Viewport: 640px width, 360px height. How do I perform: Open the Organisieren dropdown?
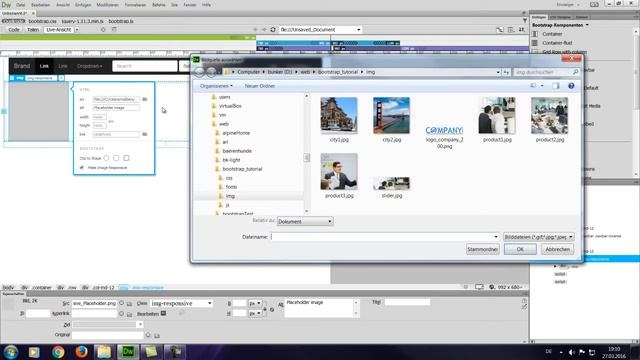click(x=216, y=86)
